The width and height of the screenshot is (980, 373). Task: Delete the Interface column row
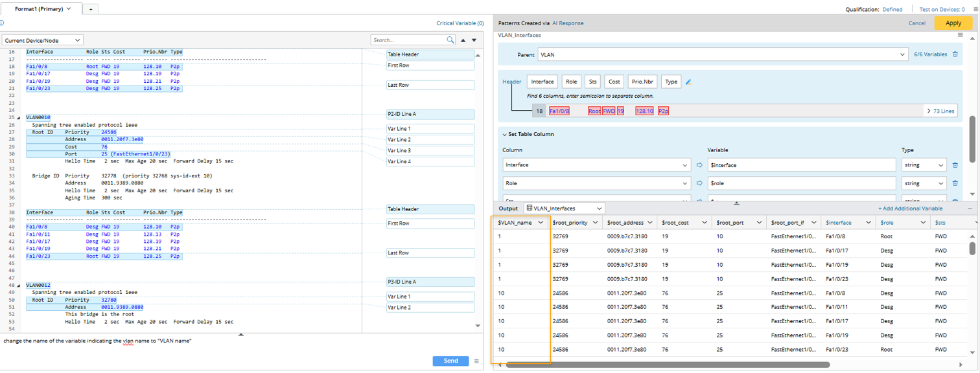(955, 165)
